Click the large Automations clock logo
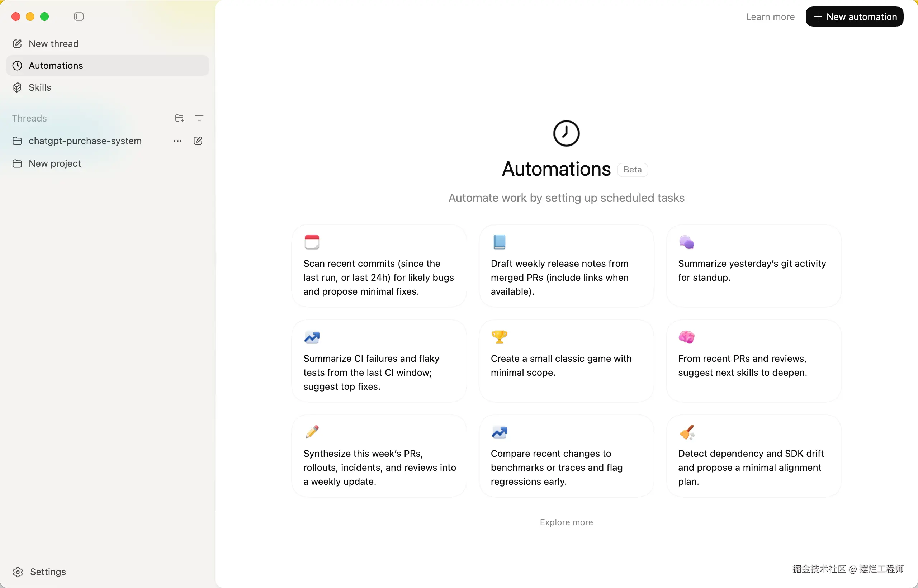This screenshot has width=918, height=588. tap(566, 133)
